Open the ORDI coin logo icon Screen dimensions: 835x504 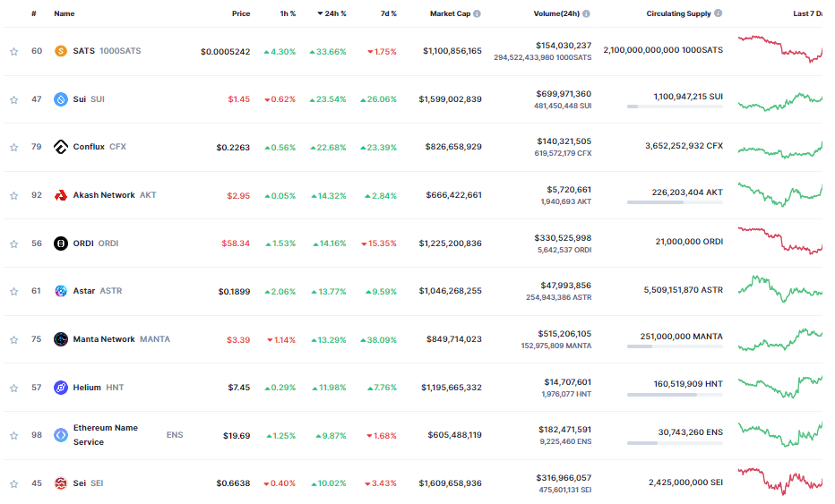tap(61, 243)
